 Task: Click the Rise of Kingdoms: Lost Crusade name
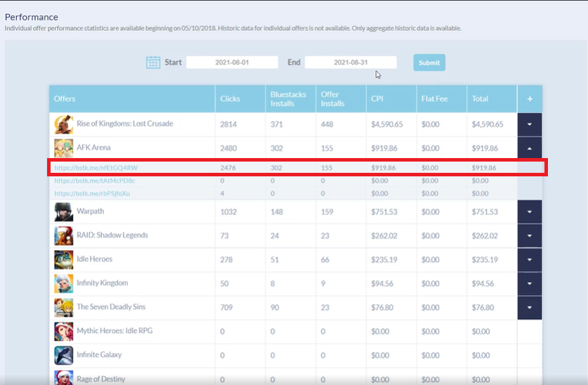pyautogui.click(x=125, y=124)
